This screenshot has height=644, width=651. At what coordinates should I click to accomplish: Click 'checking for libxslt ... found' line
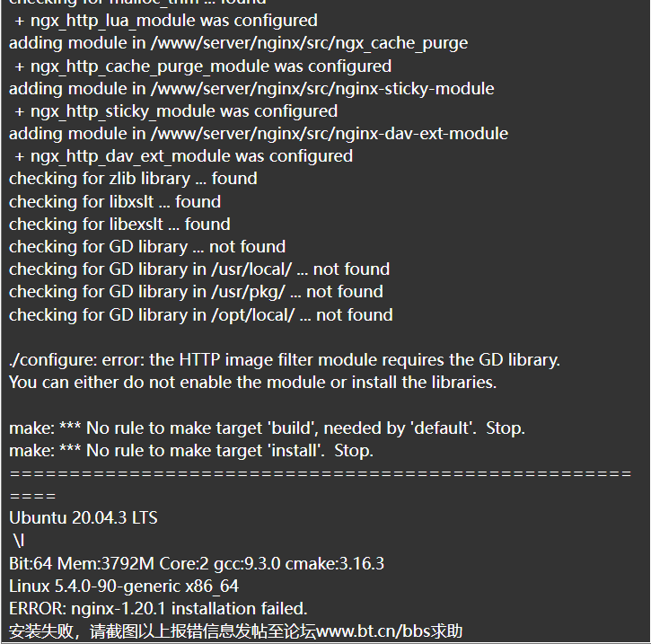(x=115, y=202)
